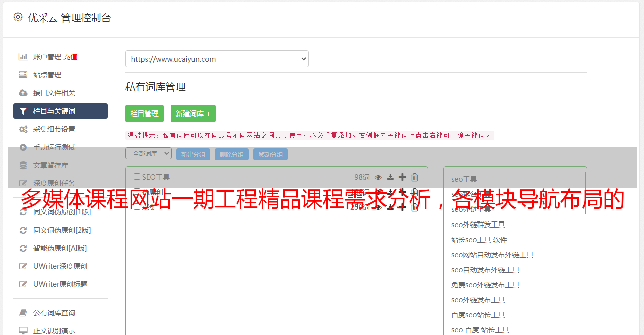Image resolution: width=644 pixels, height=335 pixels.
Task: Click the 新建词库 + button
Action: click(193, 114)
